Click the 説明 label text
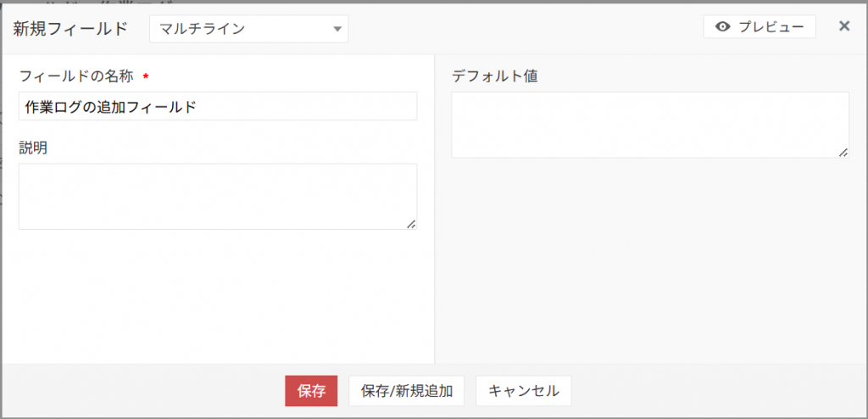This screenshot has height=419, width=868. point(33,148)
